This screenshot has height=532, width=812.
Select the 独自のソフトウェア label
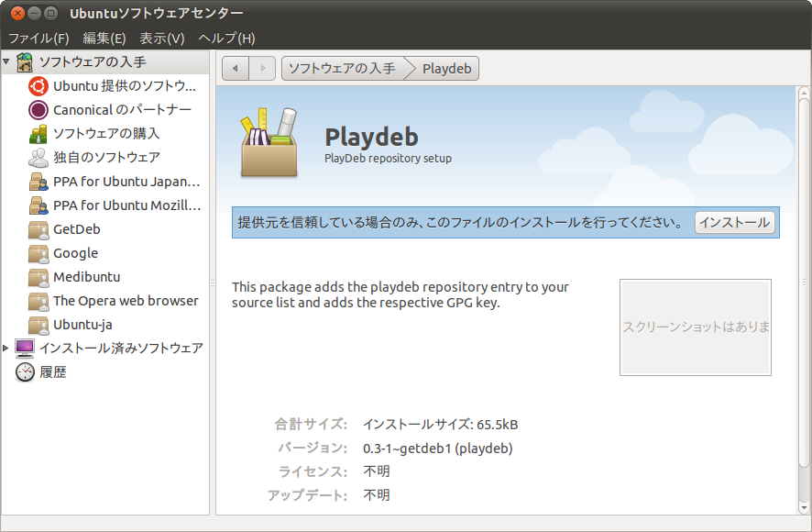pyautogui.click(x=106, y=158)
